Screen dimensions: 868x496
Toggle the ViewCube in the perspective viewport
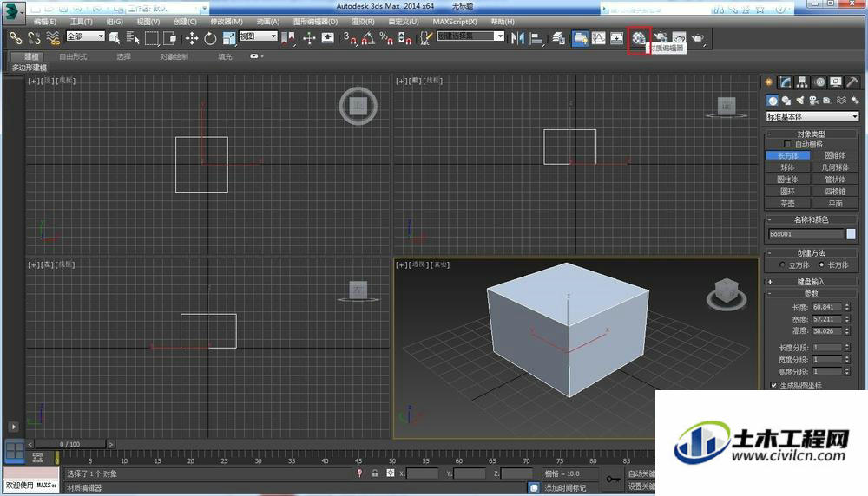click(727, 293)
